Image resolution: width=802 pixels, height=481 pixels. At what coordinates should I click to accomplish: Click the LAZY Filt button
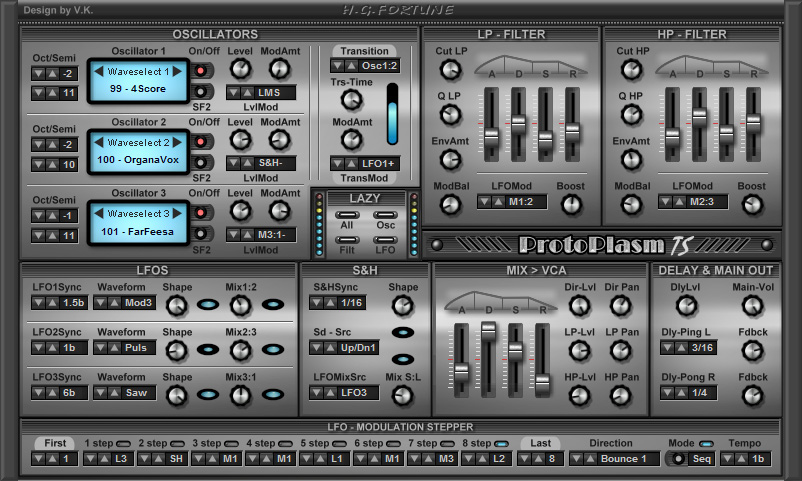(347, 239)
